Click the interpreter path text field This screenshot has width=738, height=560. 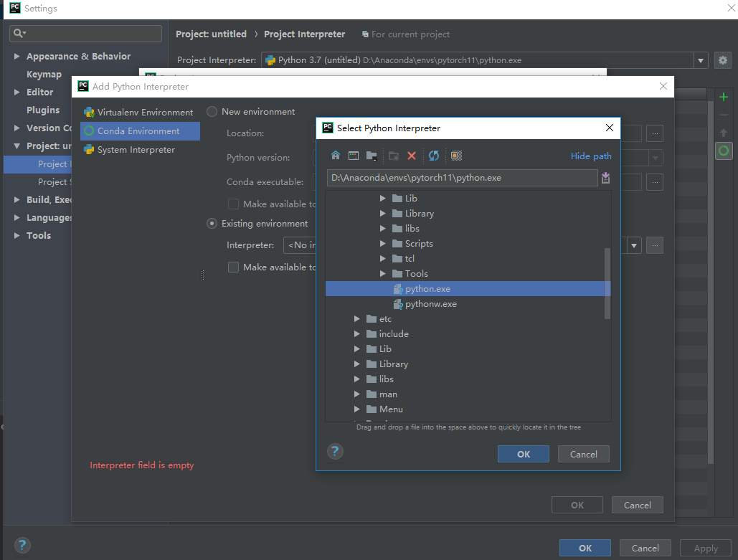(462, 178)
